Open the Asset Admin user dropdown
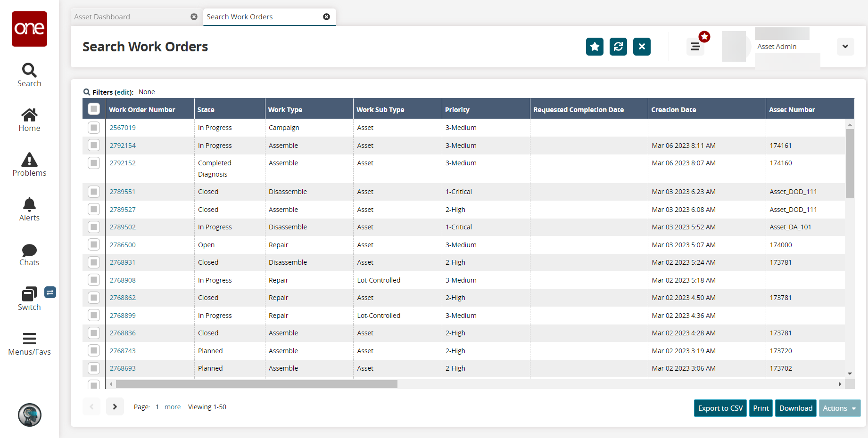Viewport: 868px width, 438px height. (x=845, y=47)
